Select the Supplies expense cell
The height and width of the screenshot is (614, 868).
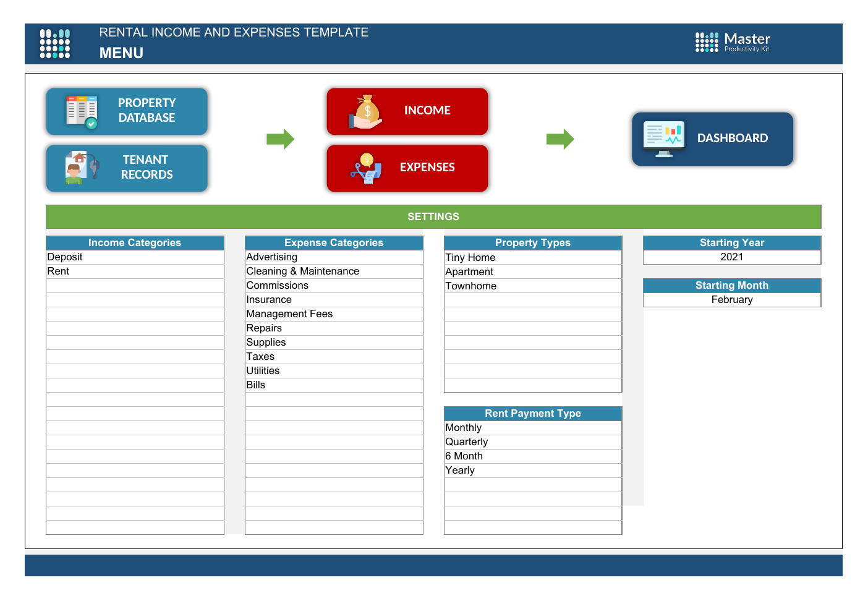point(334,343)
